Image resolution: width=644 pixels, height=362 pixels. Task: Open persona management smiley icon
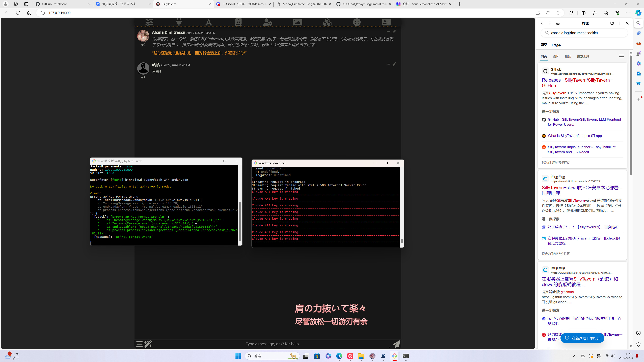[x=357, y=22]
